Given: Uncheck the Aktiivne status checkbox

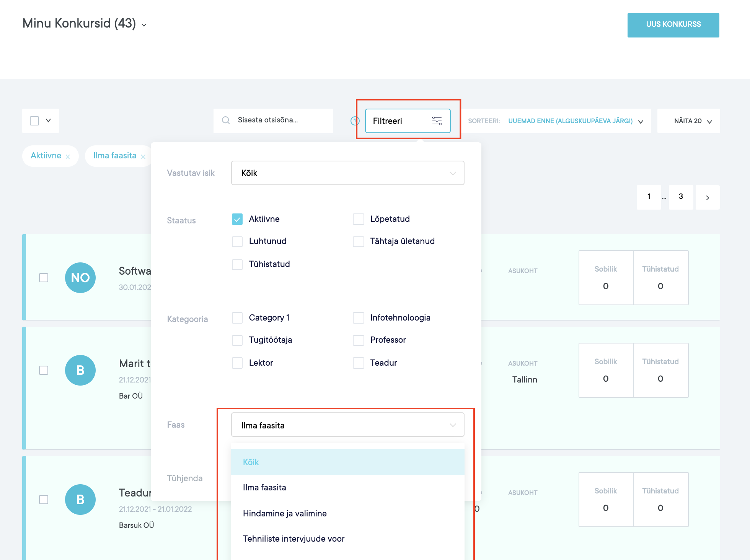Looking at the screenshot, I should (x=237, y=219).
